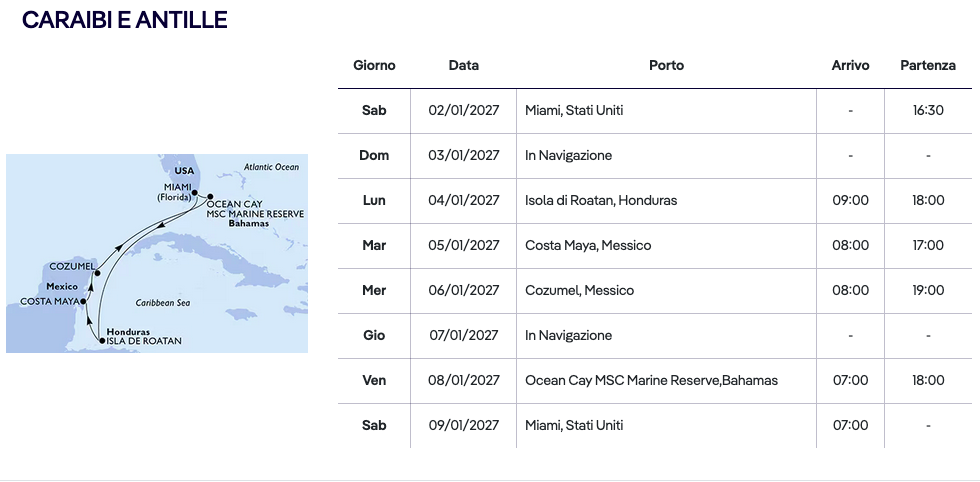The image size is (980, 482).
Task: Click the COZUMEL label on the map
Action: click(x=72, y=267)
